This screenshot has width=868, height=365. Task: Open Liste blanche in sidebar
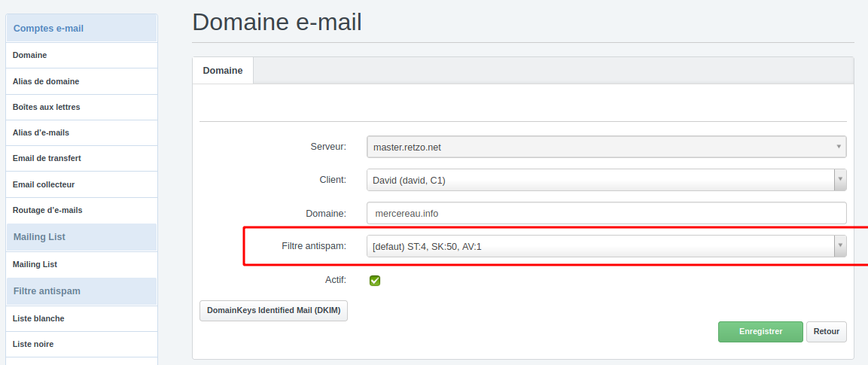(38, 318)
